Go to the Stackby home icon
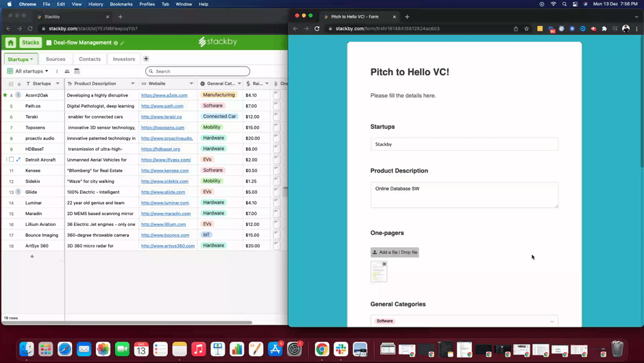The height and width of the screenshot is (363, 644). pos(11,42)
